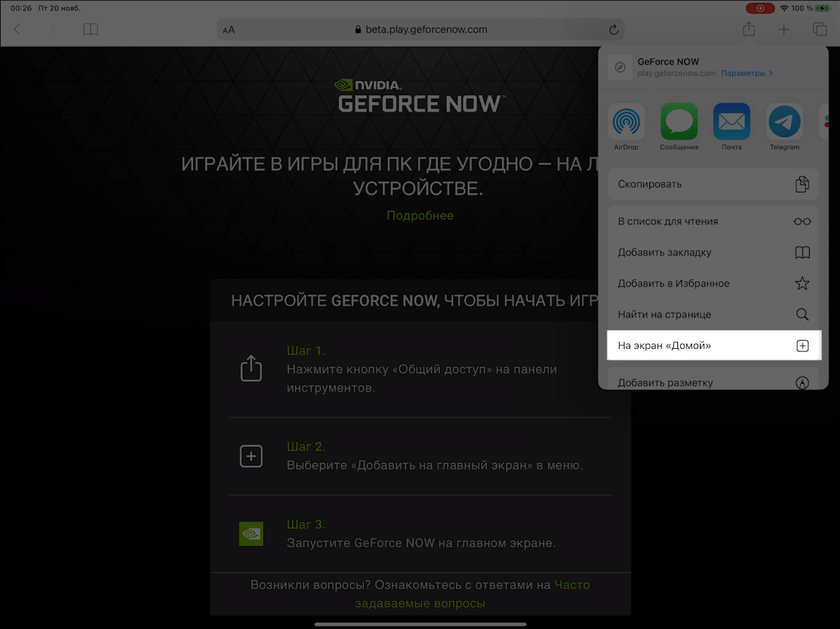Viewport: 840px width, 629px height.
Task: Open Параметры share options link
Action: tap(746, 73)
